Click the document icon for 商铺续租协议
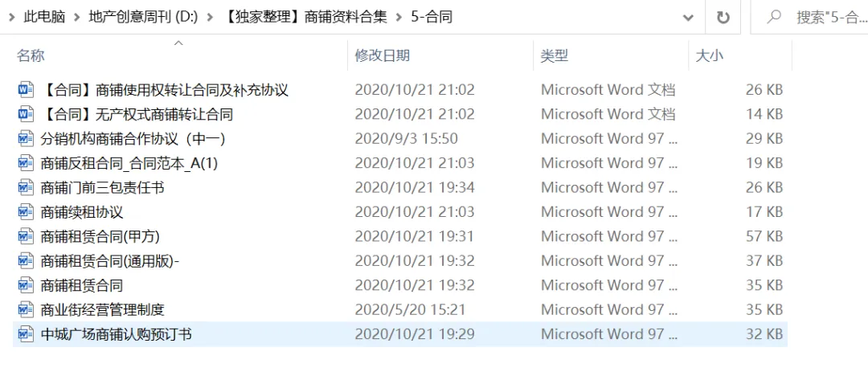 coord(26,212)
